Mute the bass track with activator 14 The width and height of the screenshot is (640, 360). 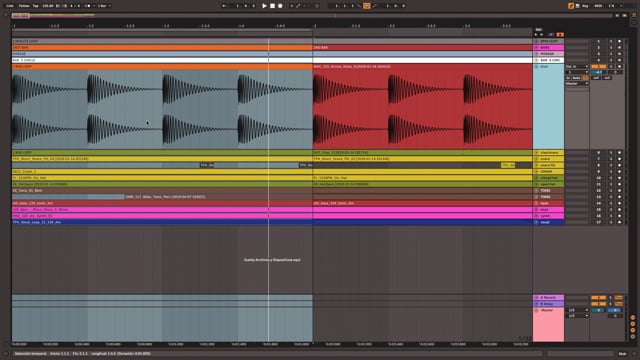[599, 203]
